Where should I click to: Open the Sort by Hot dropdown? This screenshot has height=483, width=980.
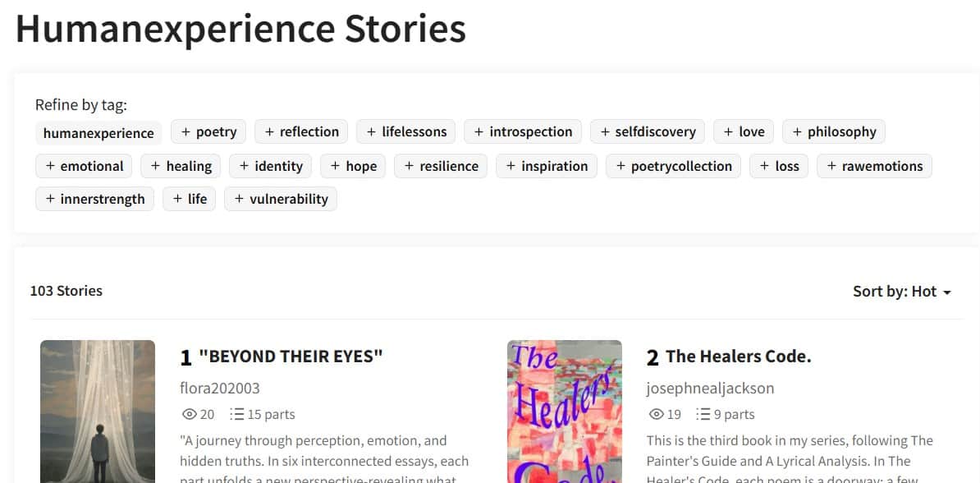coord(901,292)
